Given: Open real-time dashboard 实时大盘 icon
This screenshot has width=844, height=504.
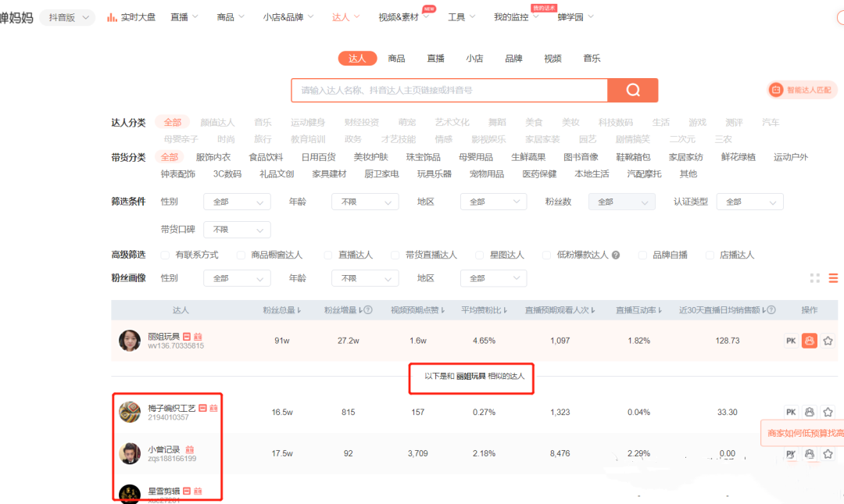Looking at the screenshot, I should 112,17.
